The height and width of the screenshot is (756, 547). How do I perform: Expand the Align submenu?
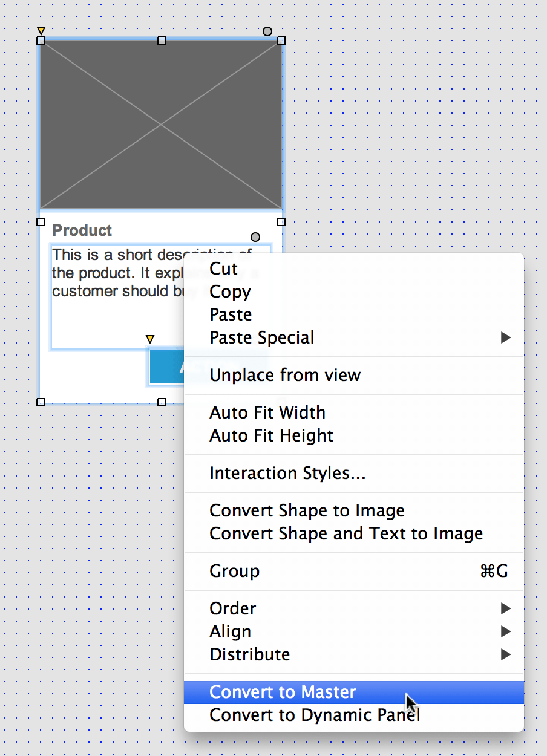(x=354, y=631)
